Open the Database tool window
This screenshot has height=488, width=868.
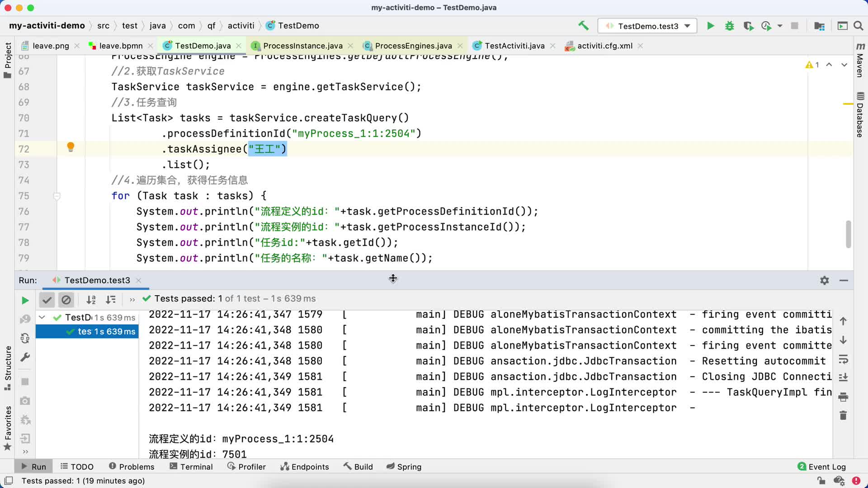[860, 115]
